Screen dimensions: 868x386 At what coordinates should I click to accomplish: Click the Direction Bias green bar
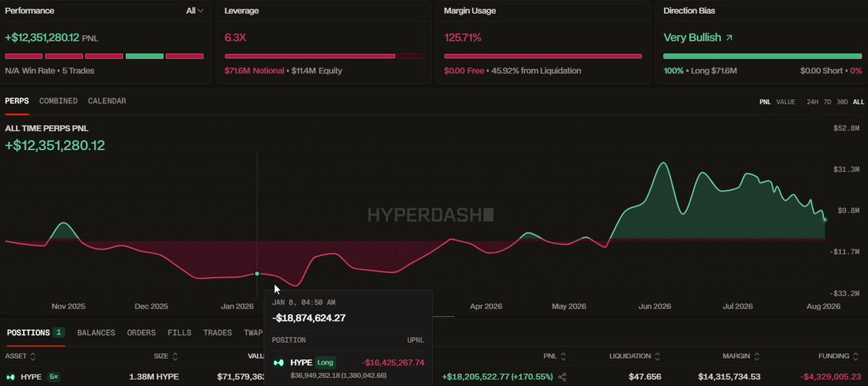[x=762, y=56]
